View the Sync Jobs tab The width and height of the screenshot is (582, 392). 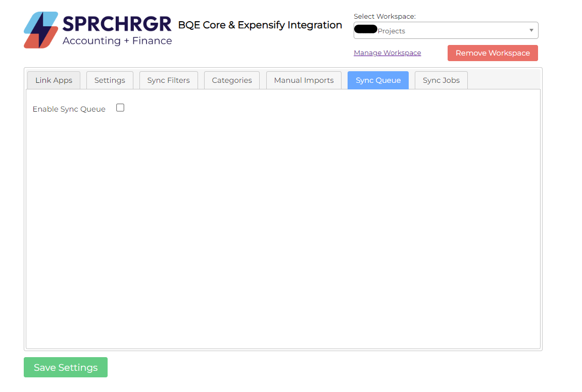pyautogui.click(x=442, y=80)
